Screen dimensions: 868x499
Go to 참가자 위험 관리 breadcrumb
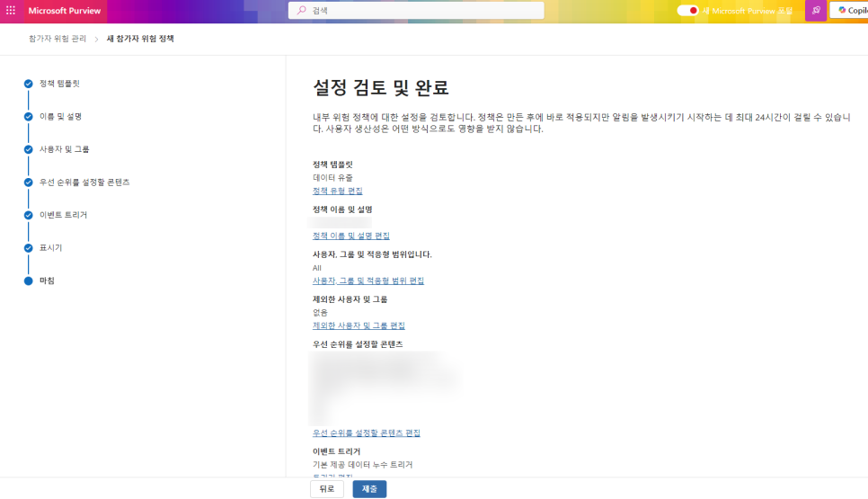pos(58,39)
